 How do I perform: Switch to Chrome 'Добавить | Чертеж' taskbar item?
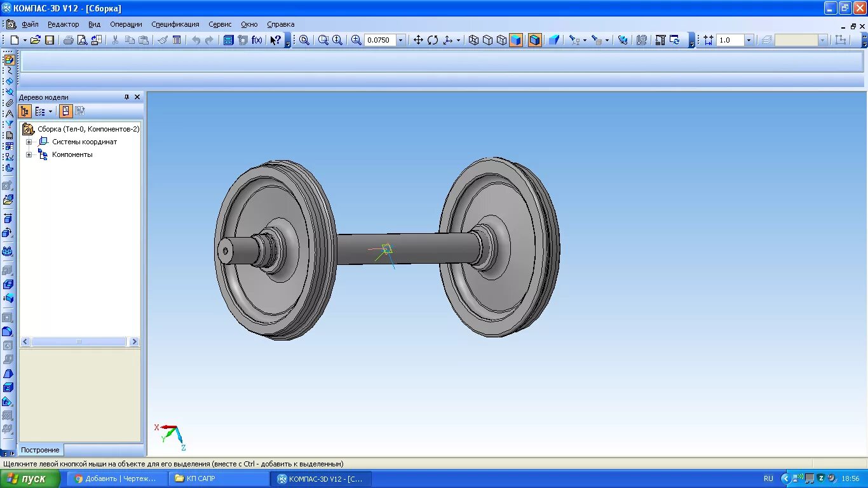(x=117, y=478)
